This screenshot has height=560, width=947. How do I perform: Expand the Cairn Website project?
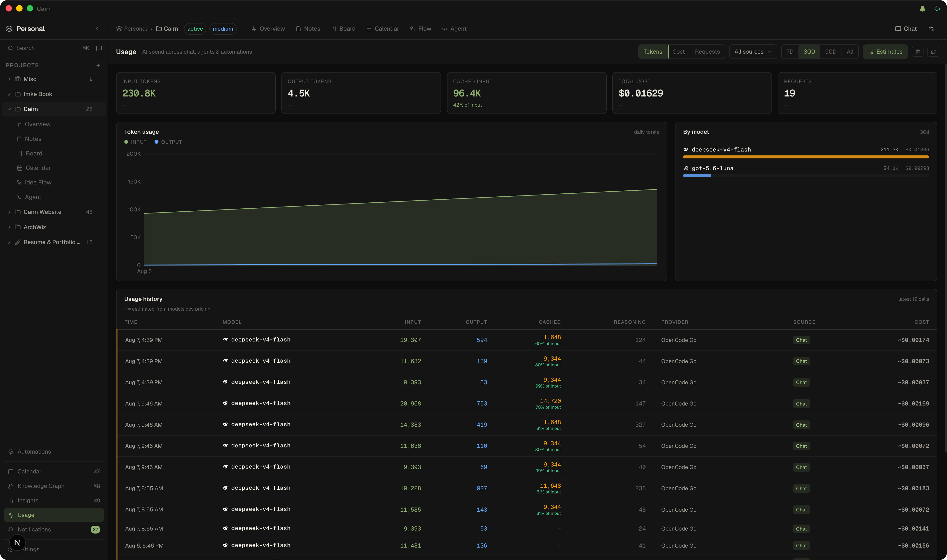coord(9,212)
